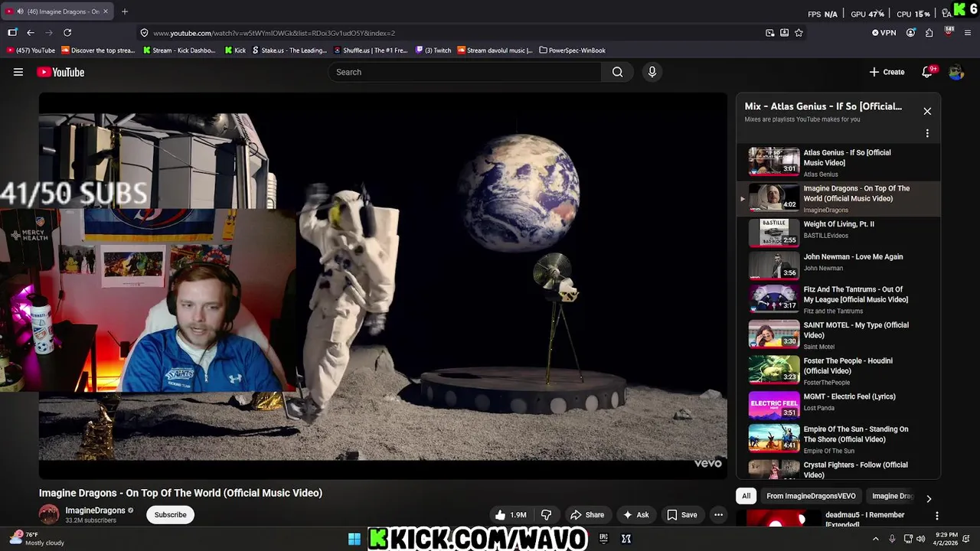View site information in the address bar
The width and height of the screenshot is (980, 551).
[144, 33]
